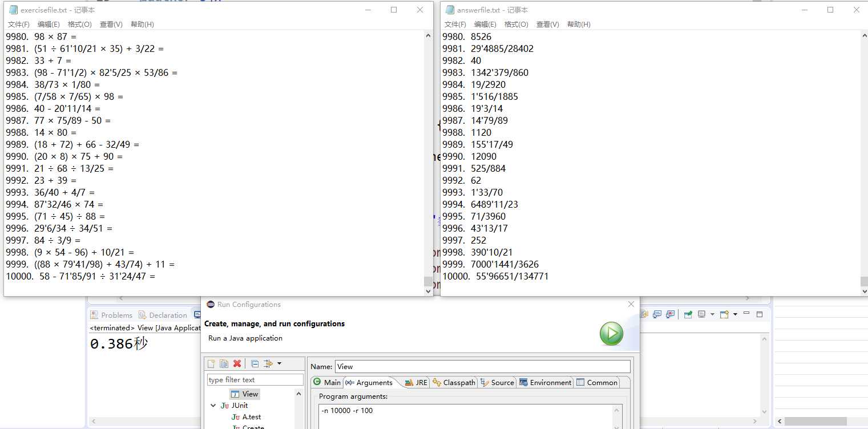The width and height of the screenshot is (868, 429).
Task: Click scrollbar thumb in exercisefile Notepad
Action: [429, 281]
